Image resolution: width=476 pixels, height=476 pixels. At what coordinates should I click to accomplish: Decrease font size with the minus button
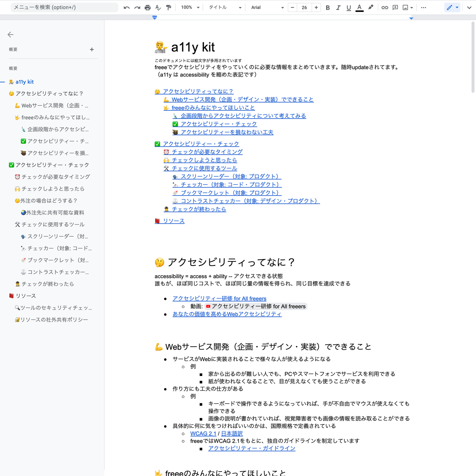tap(293, 7)
